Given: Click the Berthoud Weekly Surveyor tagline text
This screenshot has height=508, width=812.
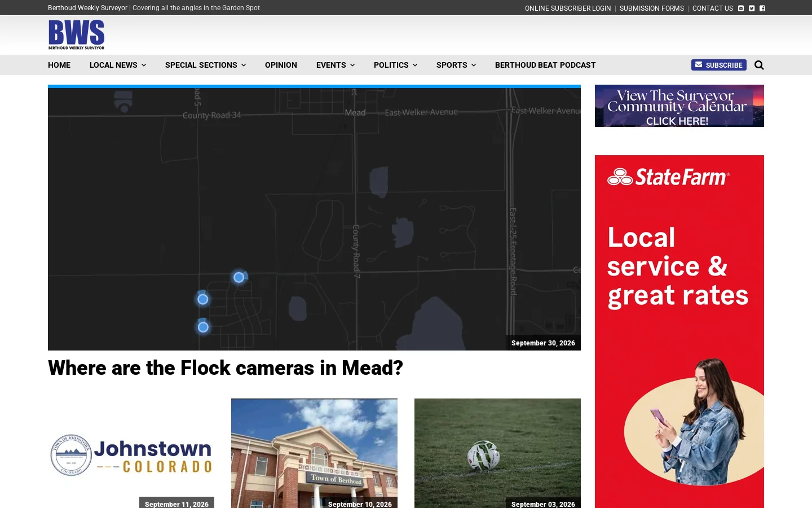Looking at the screenshot, I should 154,8.
